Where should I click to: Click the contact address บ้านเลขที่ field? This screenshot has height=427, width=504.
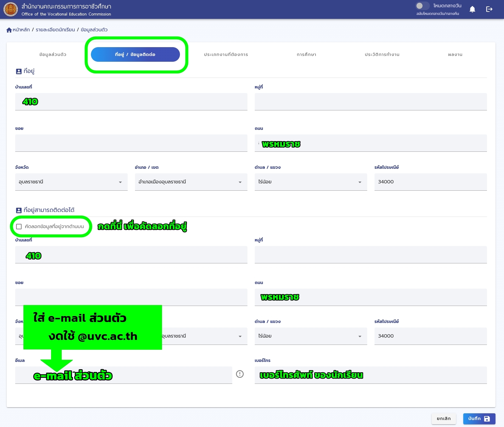[x=131, y=255]
